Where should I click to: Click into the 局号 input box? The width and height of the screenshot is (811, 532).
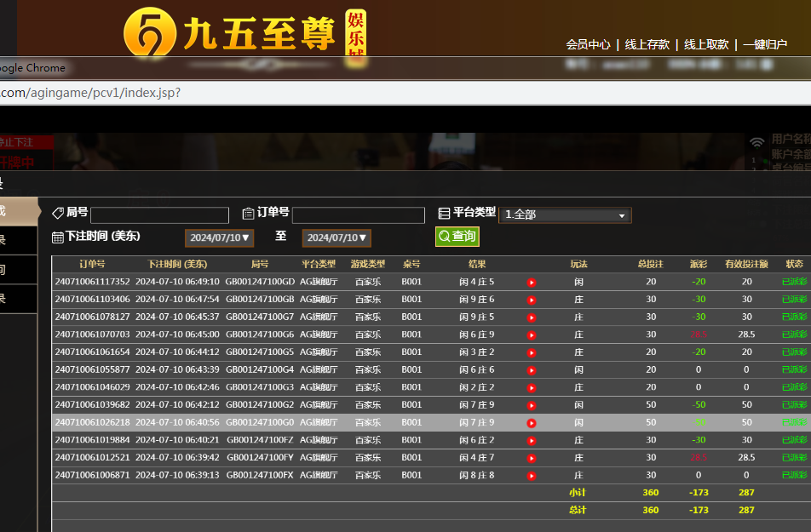pos(159,215)
